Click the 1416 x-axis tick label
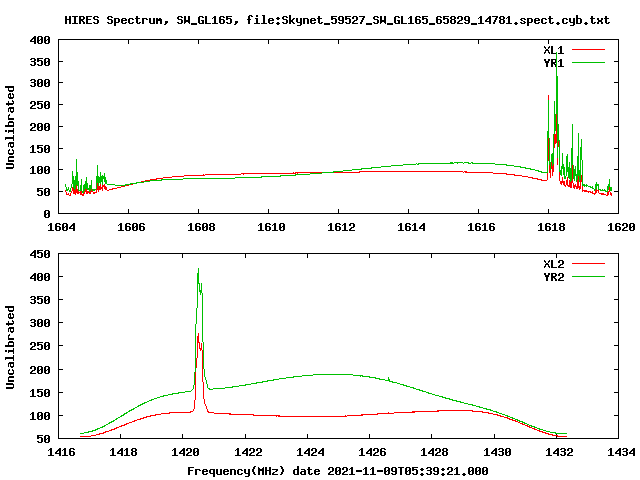Screen dimensions: 640x480 [x=61, y=452]
